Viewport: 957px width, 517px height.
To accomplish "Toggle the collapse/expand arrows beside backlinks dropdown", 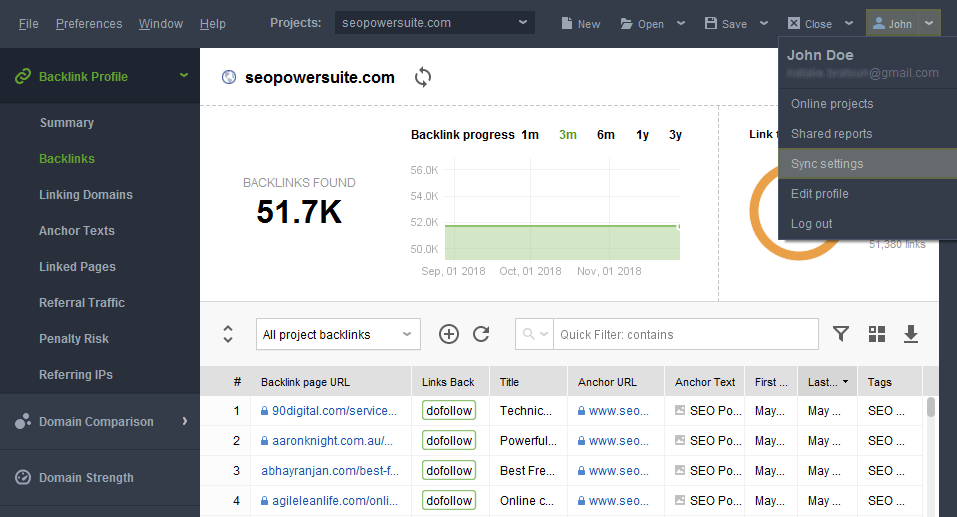I will pos(228,334).
